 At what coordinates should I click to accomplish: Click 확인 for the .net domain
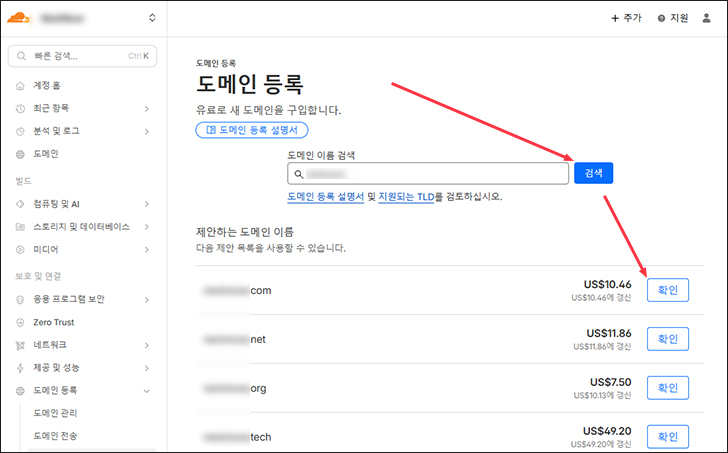[668, 339]
